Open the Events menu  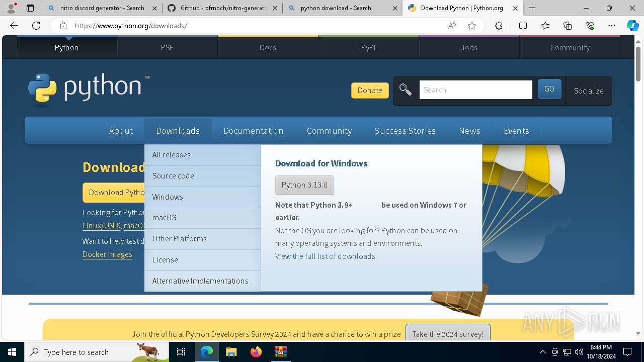pyautogui.click(x=516, y=131)
